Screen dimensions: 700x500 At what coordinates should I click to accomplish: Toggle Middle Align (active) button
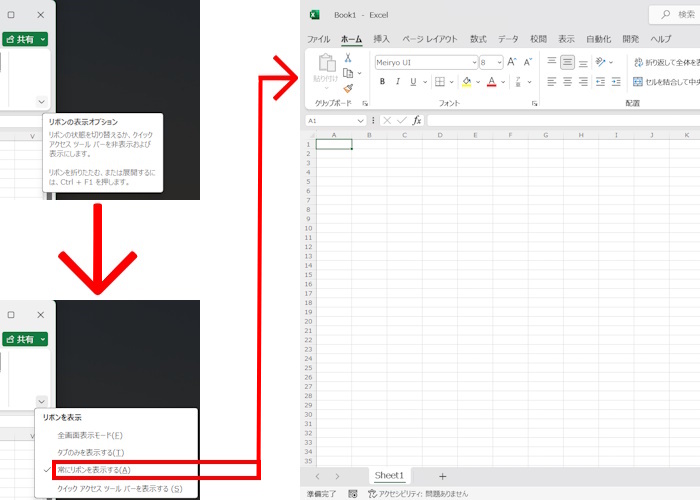tap(567, 62)
